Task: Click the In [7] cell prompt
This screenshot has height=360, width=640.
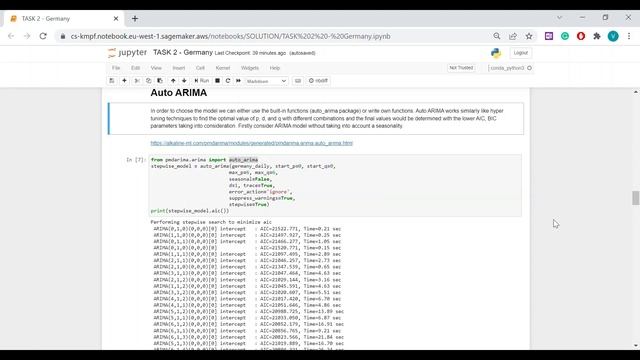Action: 135,160
